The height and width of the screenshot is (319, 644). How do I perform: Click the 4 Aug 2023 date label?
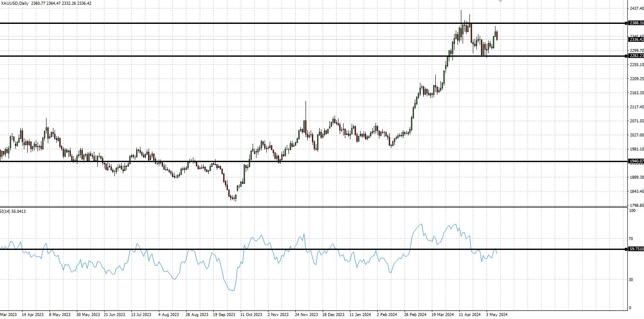pyautogui.click(x=169, y=315)
